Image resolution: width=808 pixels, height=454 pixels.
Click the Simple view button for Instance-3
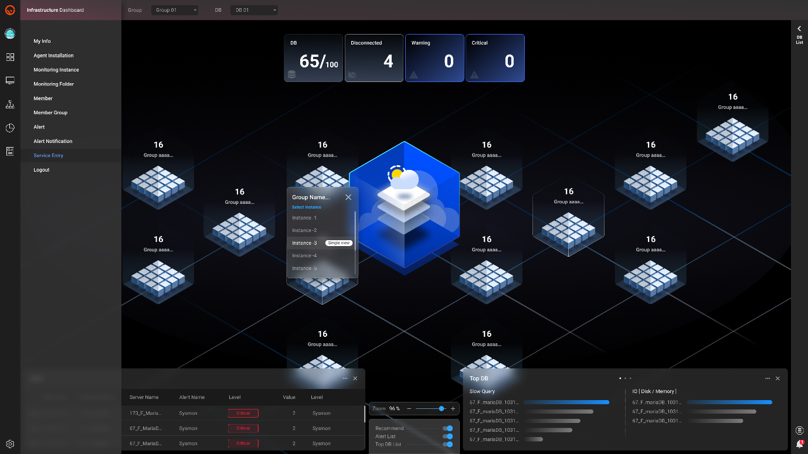(339, 243)
